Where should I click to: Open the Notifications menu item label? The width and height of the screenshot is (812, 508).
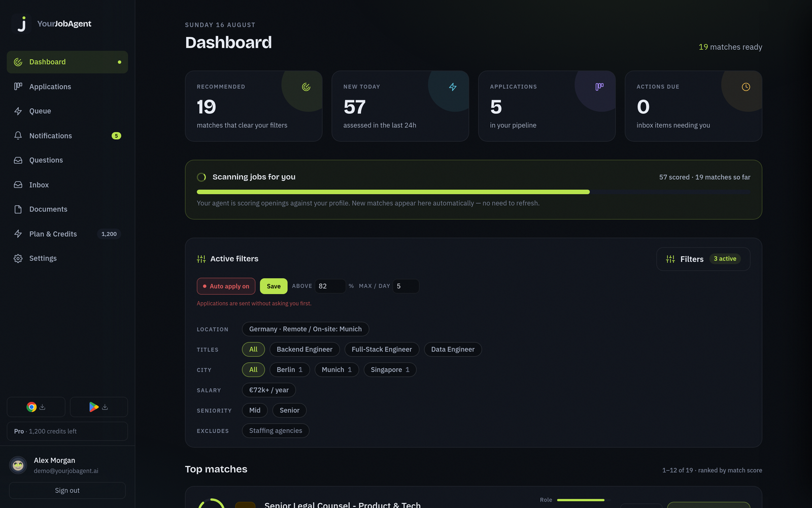pos(51,136)
